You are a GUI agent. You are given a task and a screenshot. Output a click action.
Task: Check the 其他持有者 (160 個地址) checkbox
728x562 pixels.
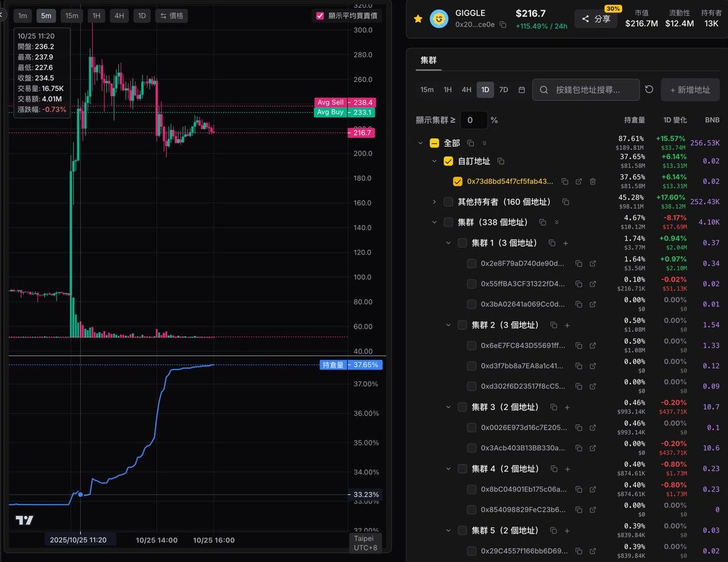[x=448, y=202]
